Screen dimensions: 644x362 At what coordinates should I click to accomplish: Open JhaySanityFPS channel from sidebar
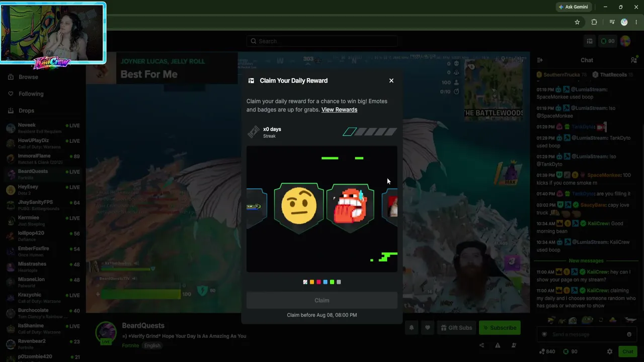(x=42, y=205)
